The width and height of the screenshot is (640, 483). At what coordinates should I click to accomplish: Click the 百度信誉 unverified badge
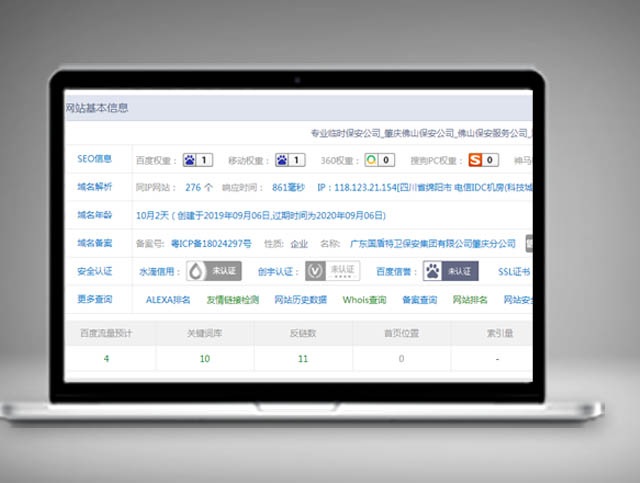tap(450, 271)
